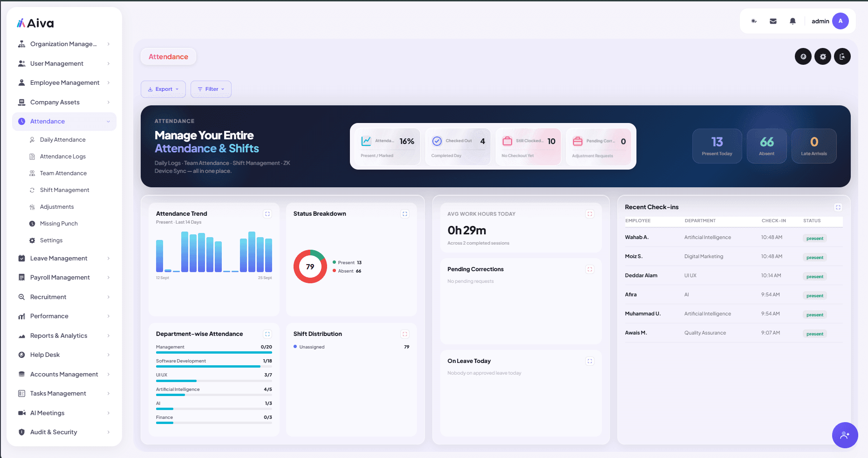Expand the Reports & Analytics section
This screenshot has width=868, height=458.
(64, 335)
